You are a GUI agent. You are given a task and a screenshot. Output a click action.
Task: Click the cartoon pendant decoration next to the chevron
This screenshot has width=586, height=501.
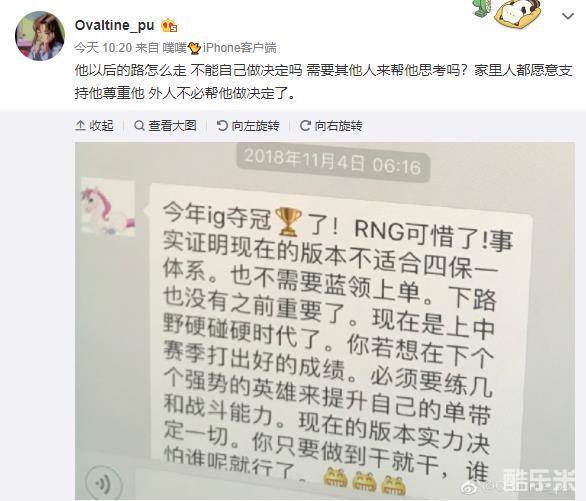(x=508, y=12)
